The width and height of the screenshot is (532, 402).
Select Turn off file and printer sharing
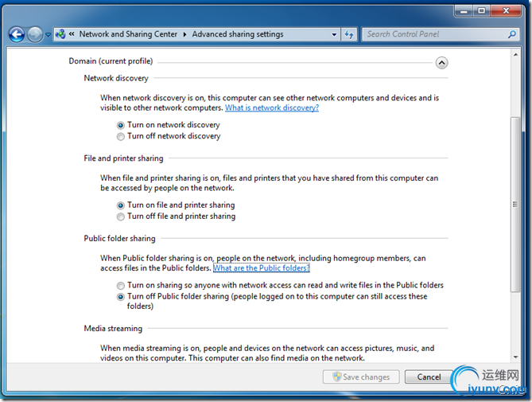[x=176, y=217]
